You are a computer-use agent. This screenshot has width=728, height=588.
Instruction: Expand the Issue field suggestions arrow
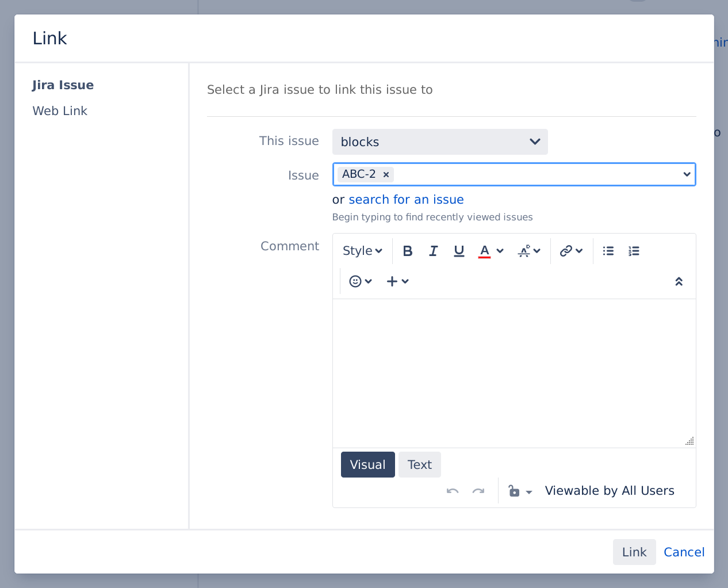(x=687, y=174)
